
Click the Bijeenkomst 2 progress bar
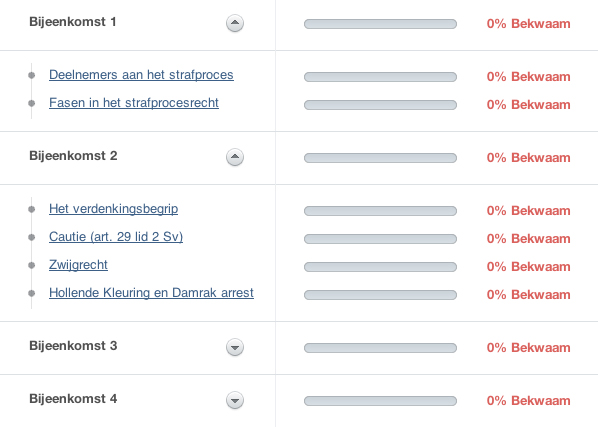pyautogui.click(x=380, y=158)
